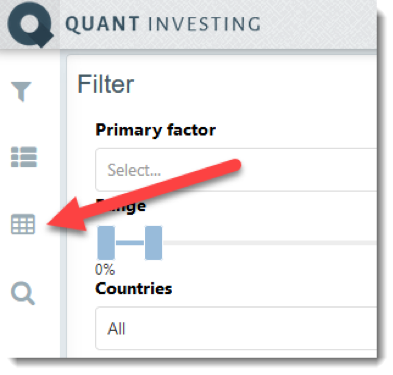Click the 0% range value label
This screenshot has height=375, width=393.
pos(105,269)
